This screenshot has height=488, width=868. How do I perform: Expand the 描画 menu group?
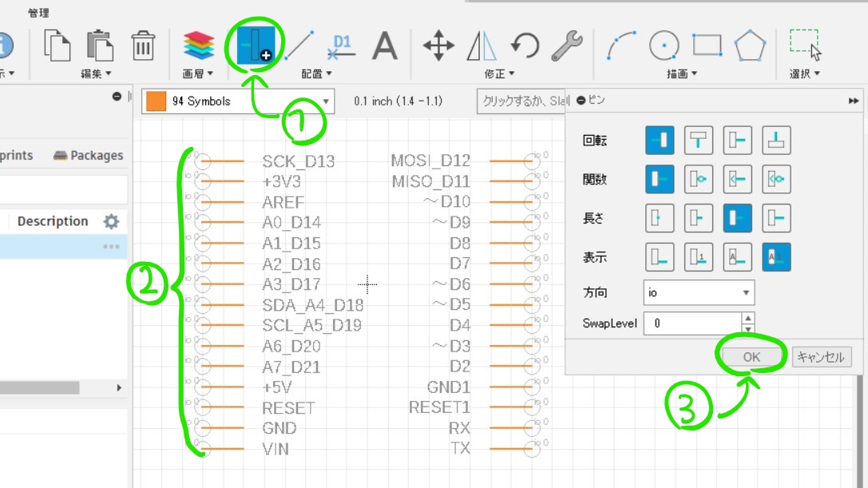[681, 73]
